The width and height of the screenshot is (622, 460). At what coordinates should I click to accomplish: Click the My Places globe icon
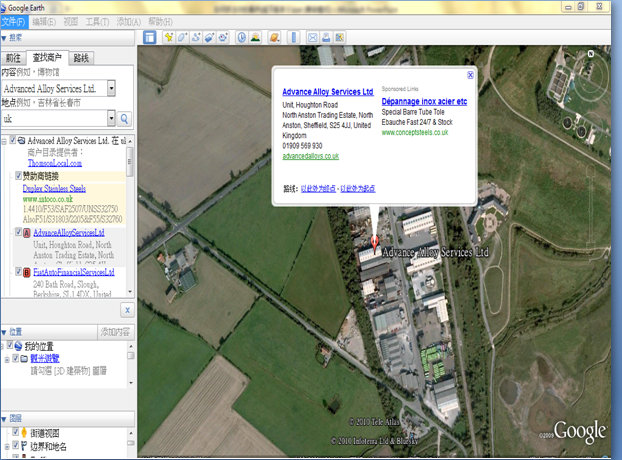18,346
